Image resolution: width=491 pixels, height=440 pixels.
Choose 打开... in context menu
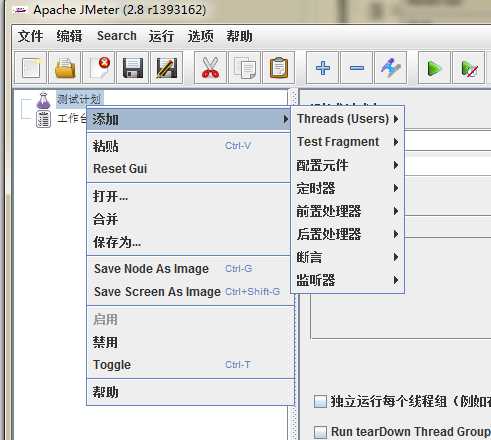189,196
